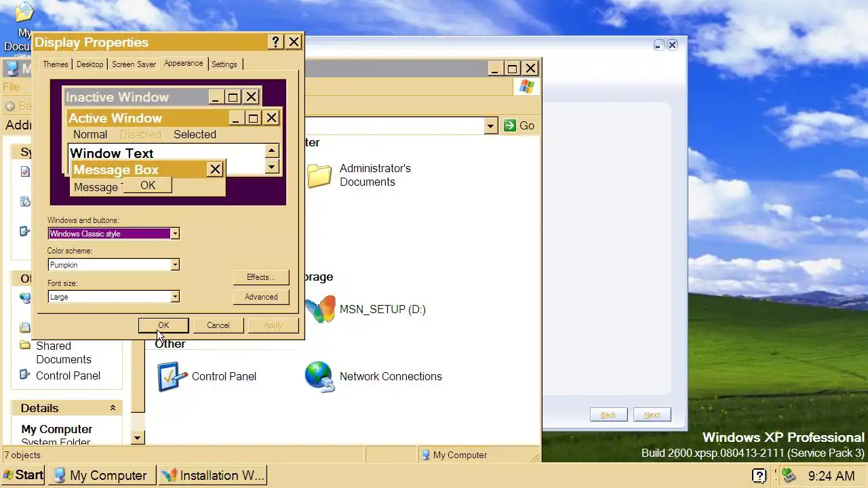The image size is (868, 488).
Task: Switch to the Settings tab
Action: tap(224, 64)
